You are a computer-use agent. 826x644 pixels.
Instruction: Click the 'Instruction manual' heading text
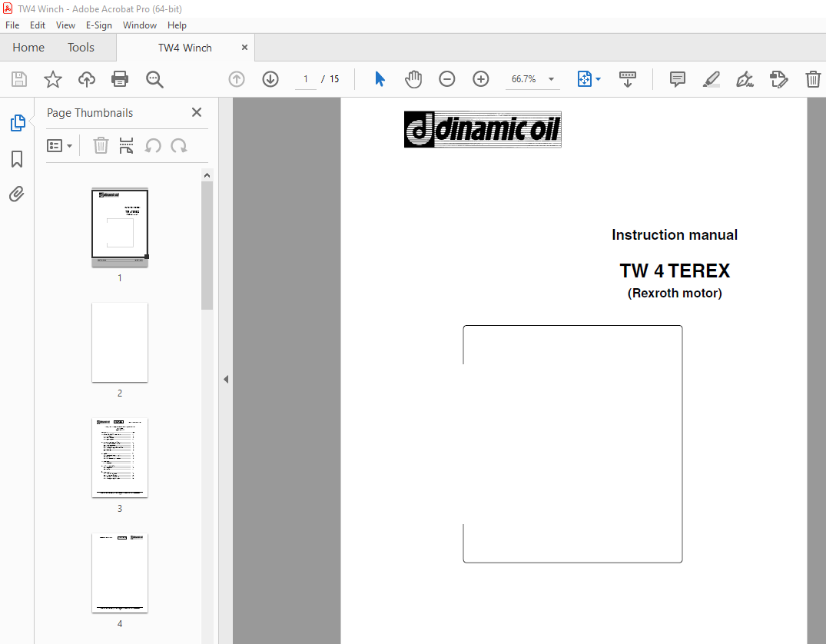pos(675,235)
